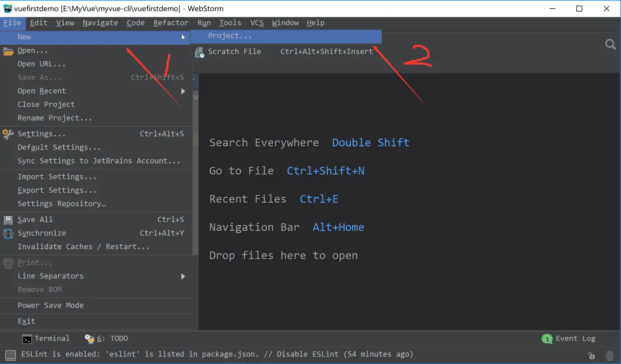Image resolution: width=621 pixels, height=364 pixels.
Task: Click the lock icon in status bar
Action: (592, 356)
